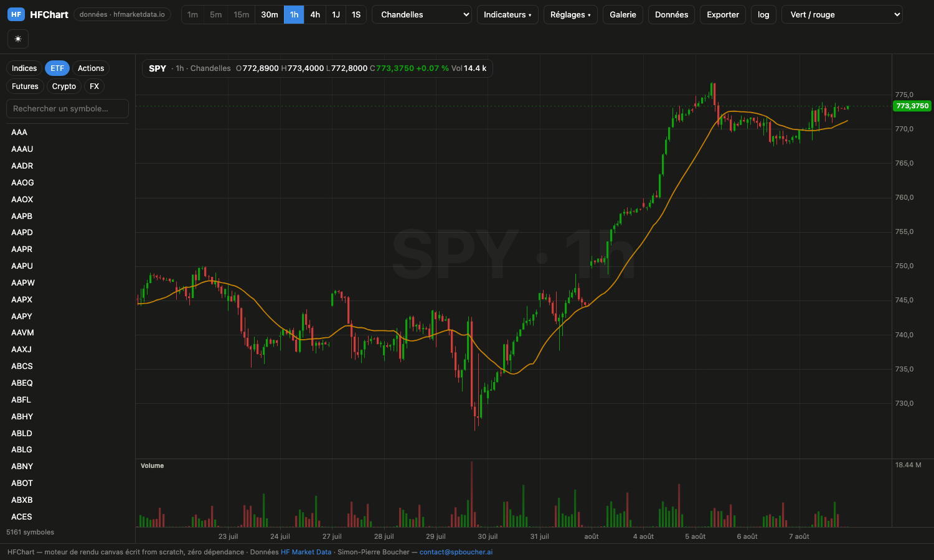Image resolution: width=934 pixels, height=560 pixels.
Task: Select symbol AAOG in the list
Action: pyautogui.click(x=67, y=182)
